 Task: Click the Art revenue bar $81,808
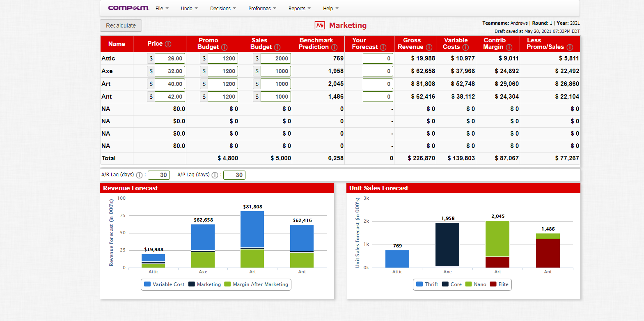[x=252, y=239]
